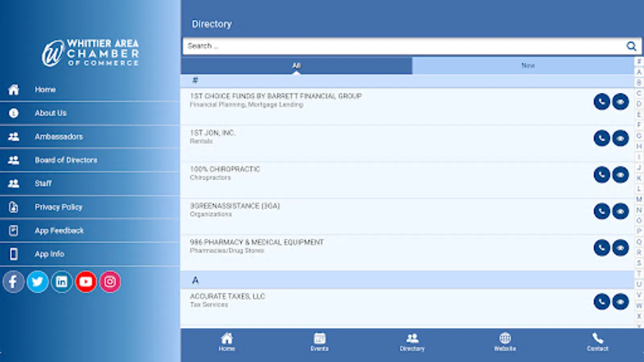Screen dimensions: 644x362
Task: Tap the Contact phone icon
Action: 597,339
